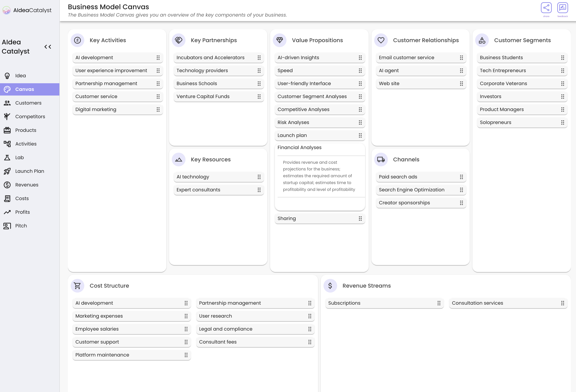Collapse the sidebar with the double chevron

point(48,47)
